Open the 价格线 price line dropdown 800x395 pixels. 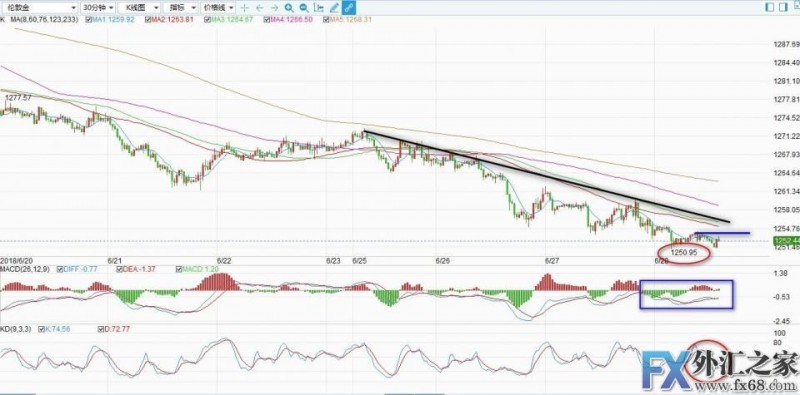[x=218, y=8]
